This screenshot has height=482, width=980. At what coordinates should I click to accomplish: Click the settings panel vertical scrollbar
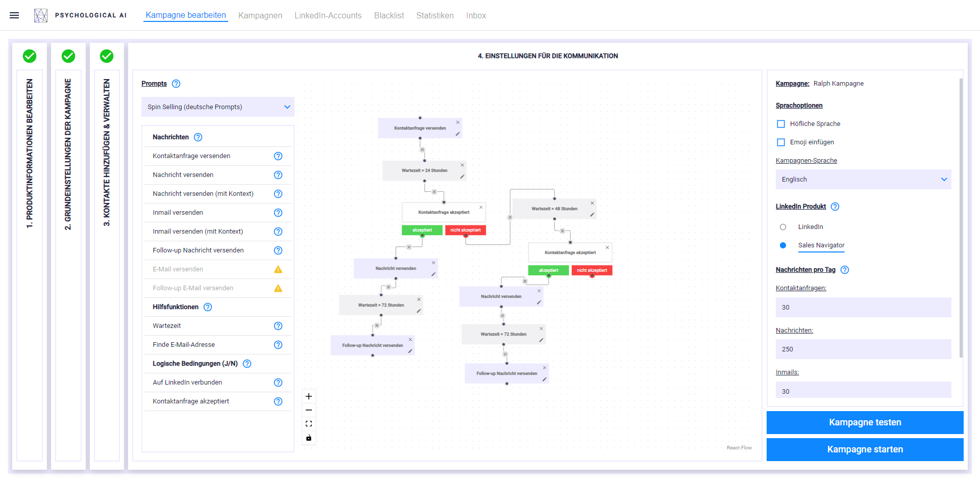click(961, 218)
